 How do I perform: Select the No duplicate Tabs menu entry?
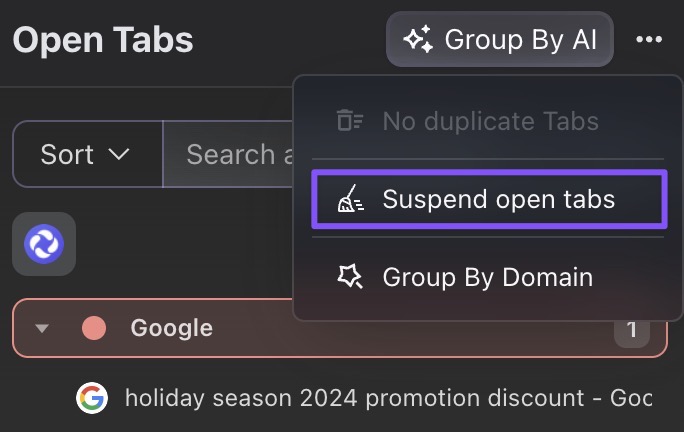[x=490, y=122]
